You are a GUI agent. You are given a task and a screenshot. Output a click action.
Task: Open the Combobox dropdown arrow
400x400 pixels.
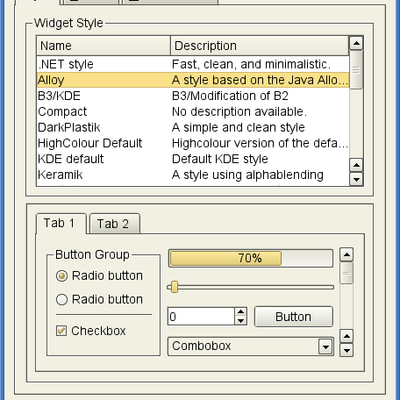pyautogui.click(x=325, y=347)
